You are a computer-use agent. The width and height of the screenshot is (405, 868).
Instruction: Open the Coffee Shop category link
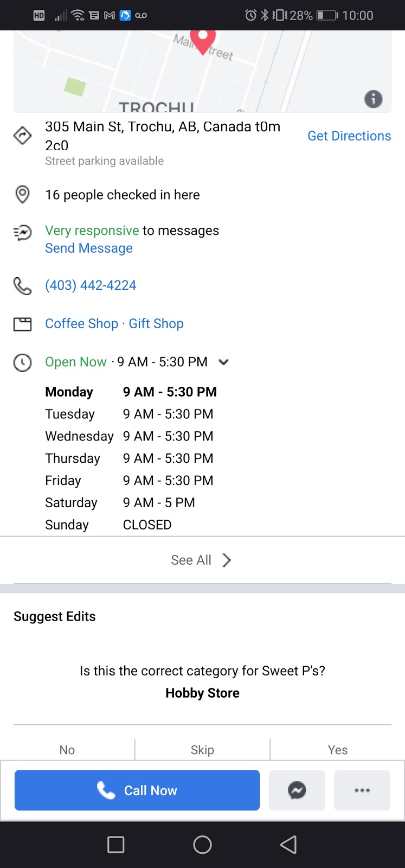(x=81, y=323)
